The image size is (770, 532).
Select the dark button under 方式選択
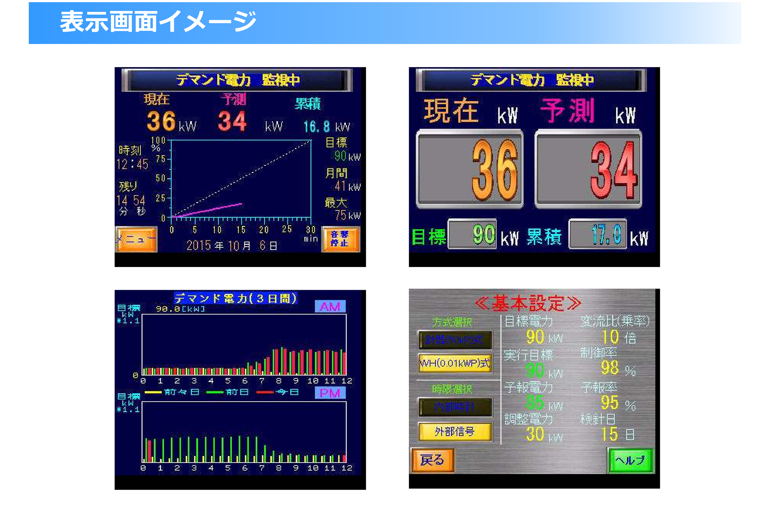coord(455,340)
